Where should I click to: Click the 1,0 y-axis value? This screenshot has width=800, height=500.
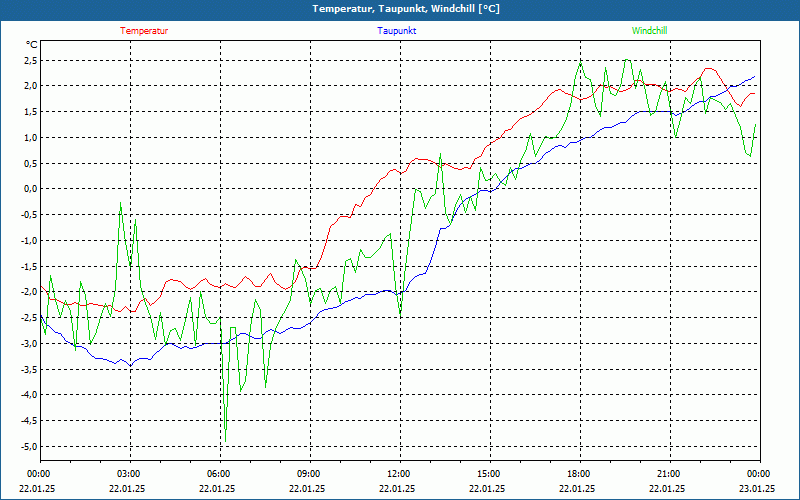tap(31, 137)
